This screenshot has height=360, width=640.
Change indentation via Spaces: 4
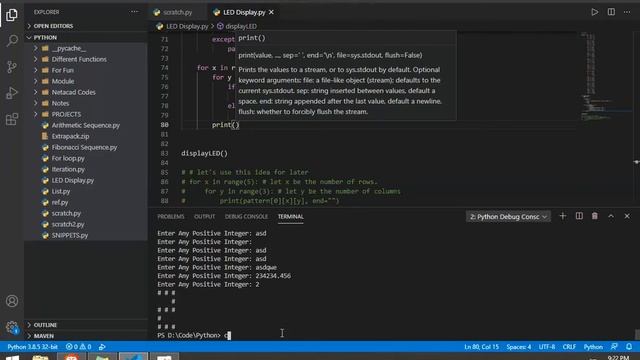(x=518, y=347)
